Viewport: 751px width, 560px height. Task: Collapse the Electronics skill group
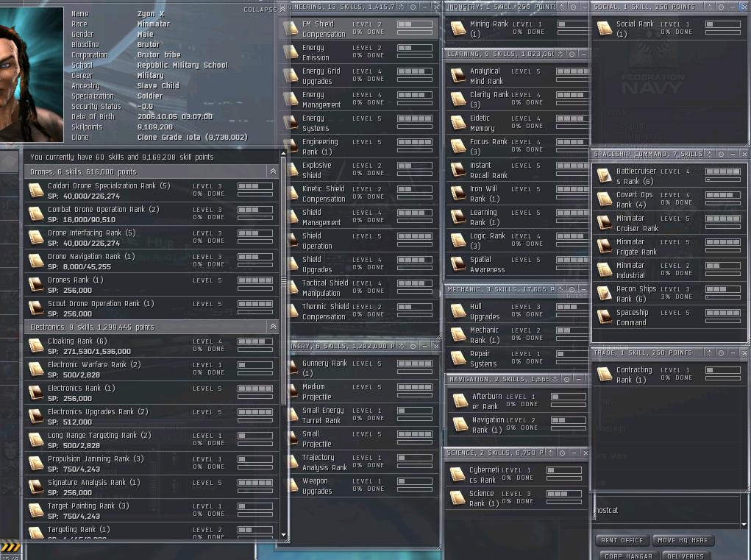[273, 327]
